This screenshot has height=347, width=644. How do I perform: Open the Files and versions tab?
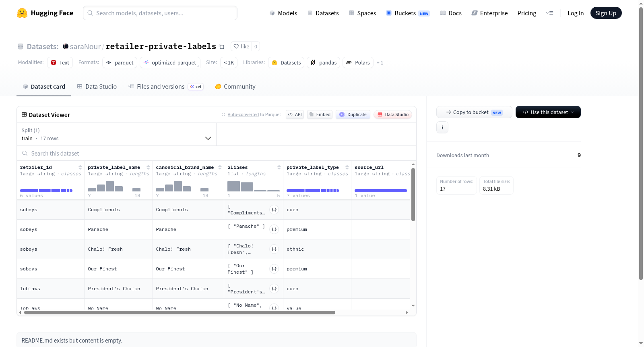pos(166,86)
